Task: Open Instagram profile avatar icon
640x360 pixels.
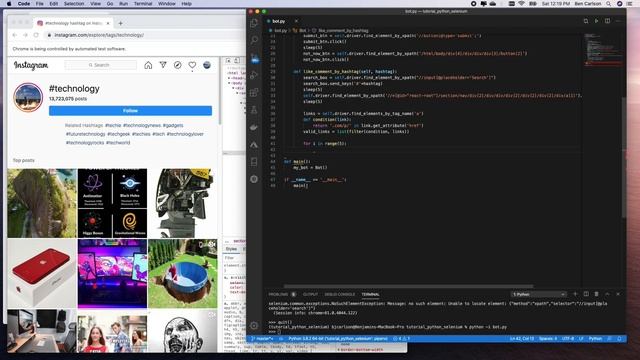Action: [x=207, y=65]
